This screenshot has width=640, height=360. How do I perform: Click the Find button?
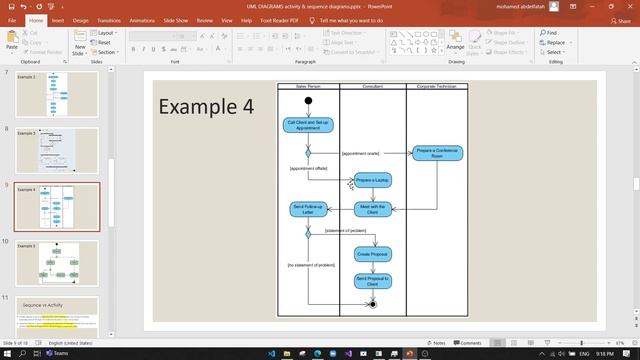point(548,33)
